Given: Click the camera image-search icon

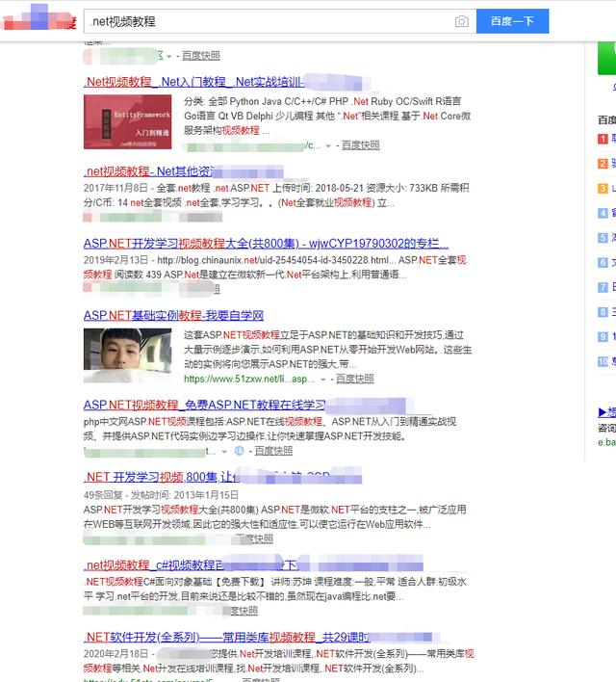Looking at the screenshot, I should (x=462, y=21).
